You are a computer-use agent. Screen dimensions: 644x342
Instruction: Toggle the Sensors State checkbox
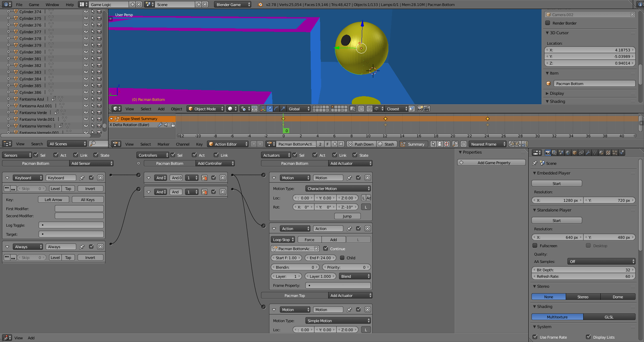[x=96, y=155]
